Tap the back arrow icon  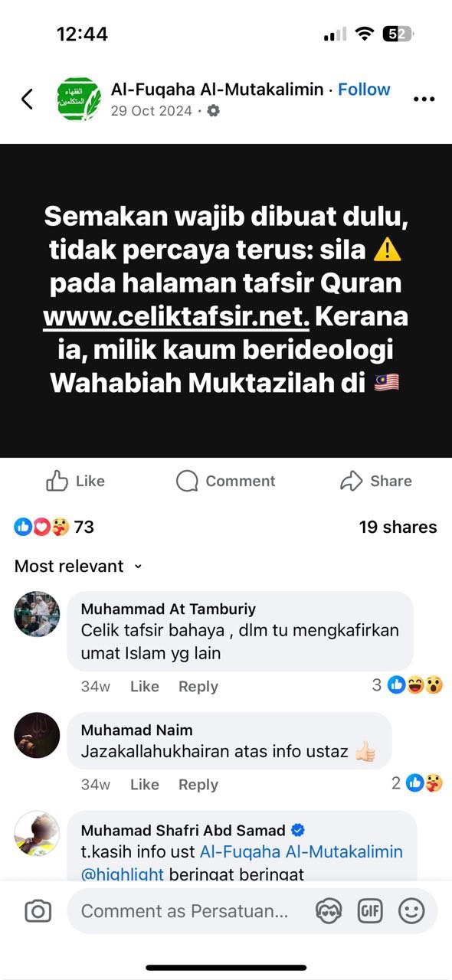pyautogui.click(x=28, y=99)
